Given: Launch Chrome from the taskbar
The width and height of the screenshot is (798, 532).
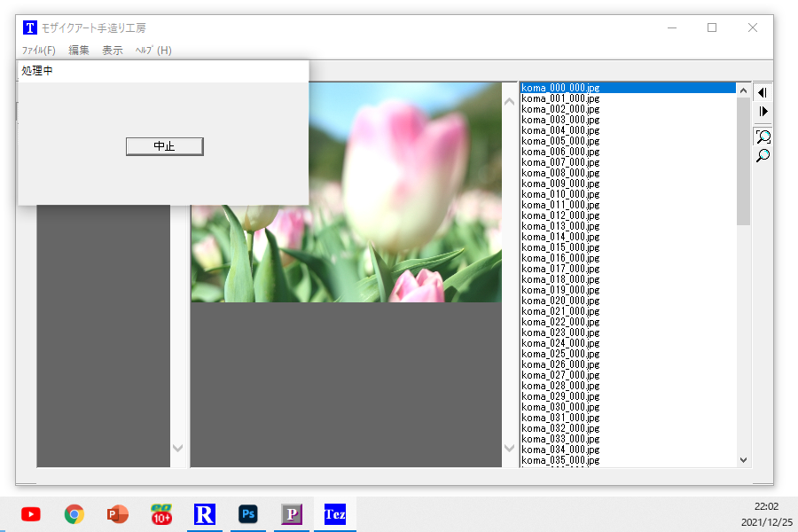Looking at the screenshot, I should (x=74, y=514).
